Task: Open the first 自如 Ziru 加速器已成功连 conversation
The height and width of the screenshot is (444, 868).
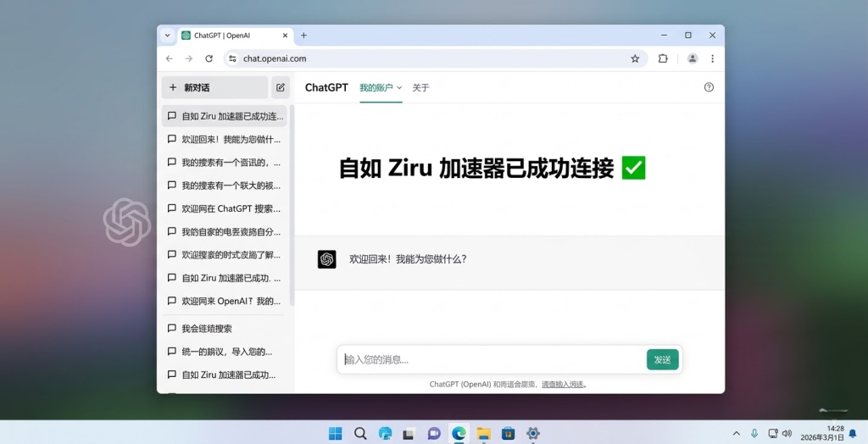Action: click(x=224, y=116)
